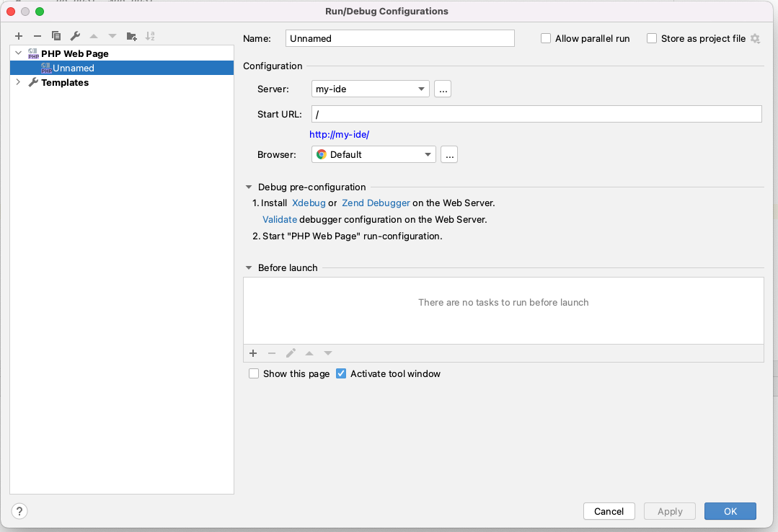Collapse the PHP Web Page tree node

(18, 53)
